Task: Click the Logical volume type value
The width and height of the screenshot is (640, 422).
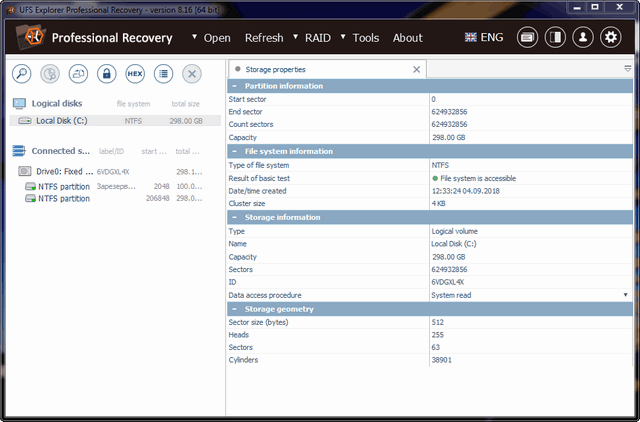Action: (x=454, y=231)
